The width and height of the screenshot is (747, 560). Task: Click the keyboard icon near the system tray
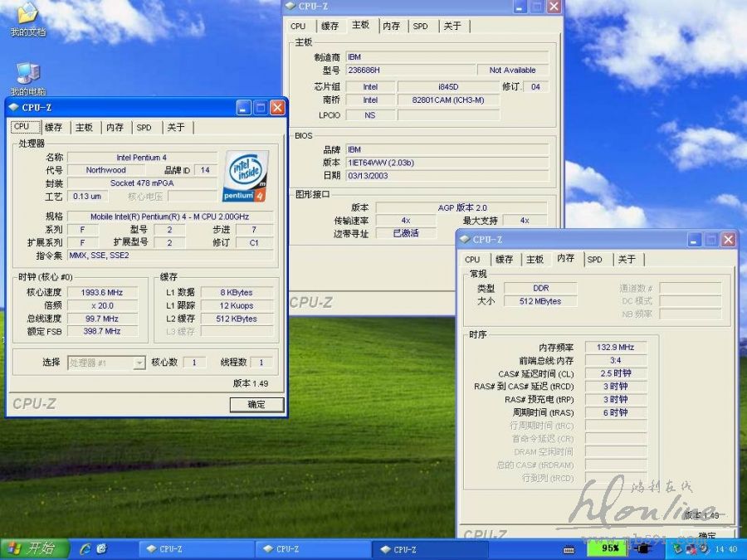coord(569,548)
